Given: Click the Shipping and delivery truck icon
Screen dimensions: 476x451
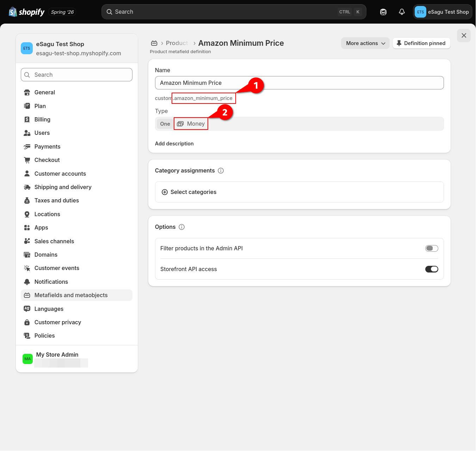Looking at the screenshot, I should point(27,187).
